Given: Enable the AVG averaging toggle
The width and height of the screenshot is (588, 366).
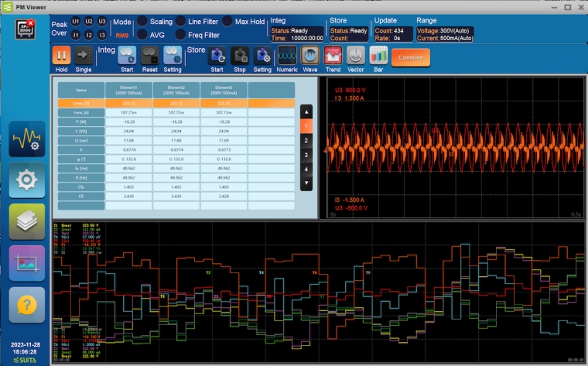Looking at the screenshot, I should point(142,34).
